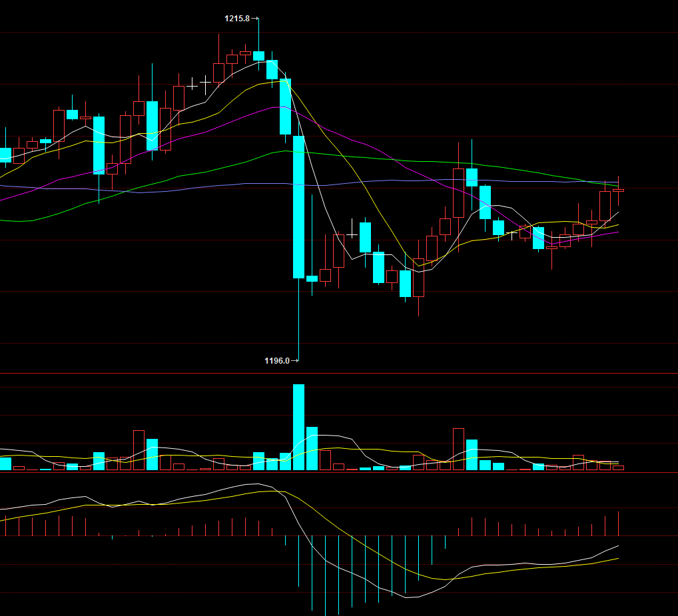Click the white cross doji after the crash
Viewport: 678px width, 616px height.
[x=352, y=232]
